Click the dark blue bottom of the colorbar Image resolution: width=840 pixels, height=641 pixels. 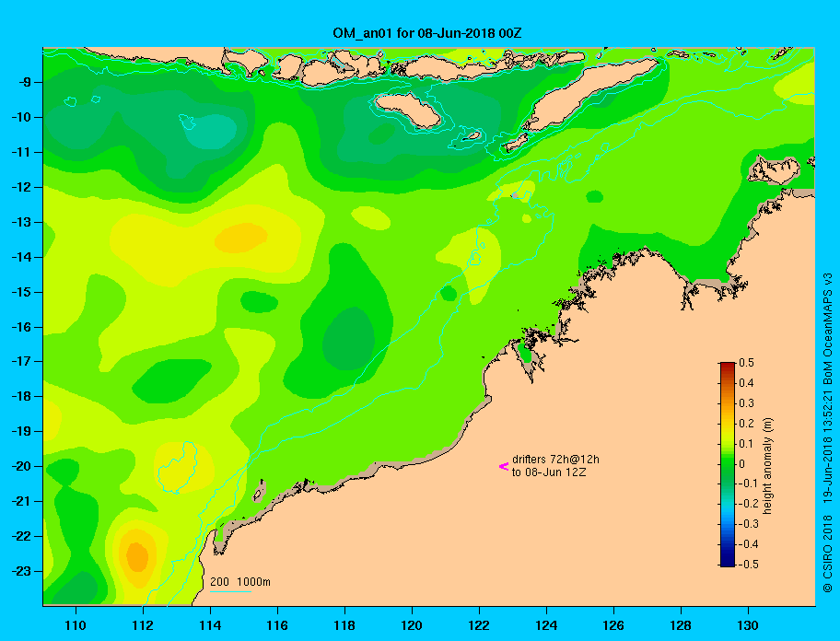tap(728, 563)
